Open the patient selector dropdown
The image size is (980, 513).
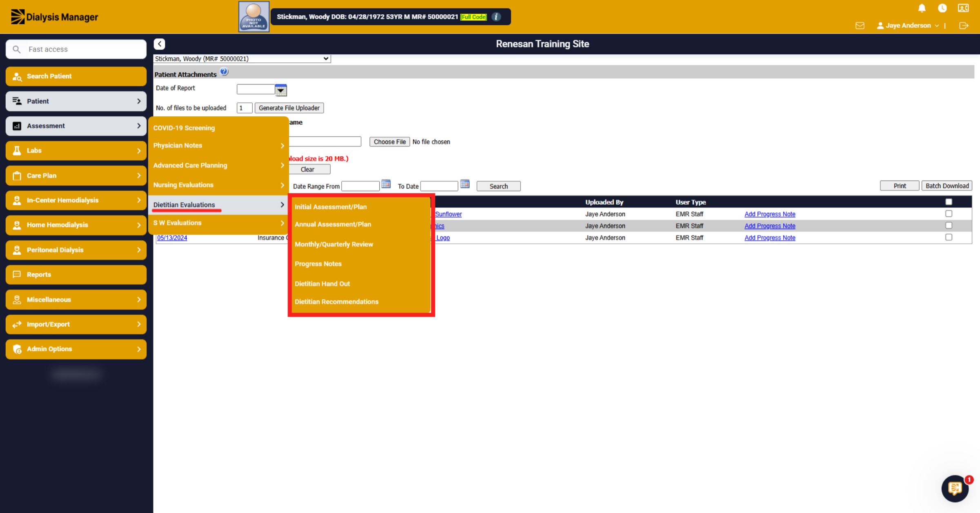(242, 59)
